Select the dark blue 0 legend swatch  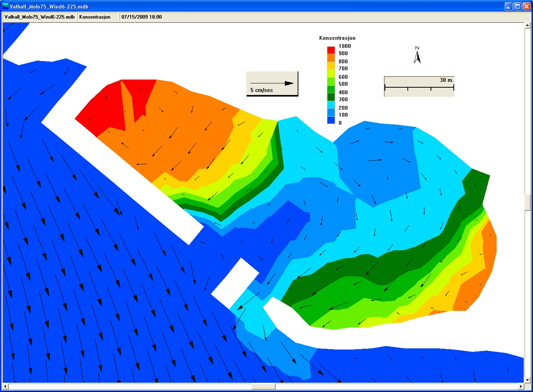[x=331, y=120]
